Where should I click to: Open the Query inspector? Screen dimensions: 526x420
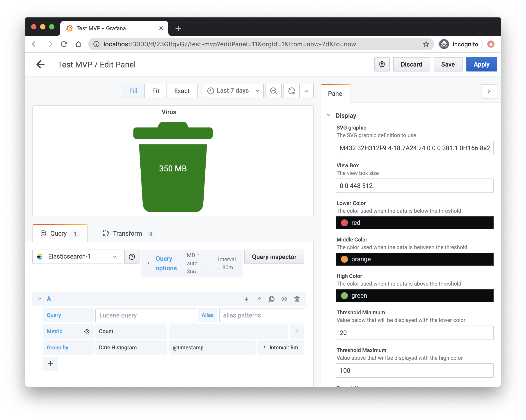pos(274,257)
